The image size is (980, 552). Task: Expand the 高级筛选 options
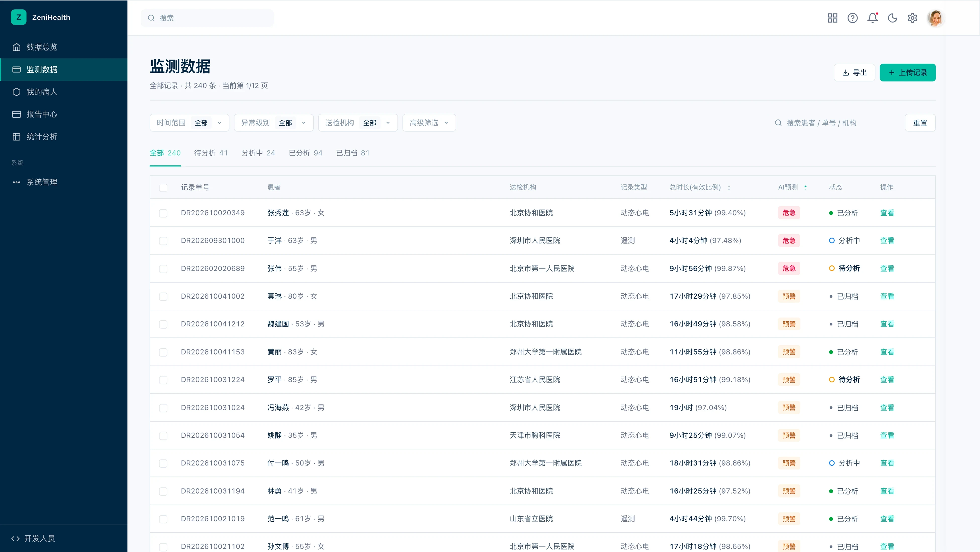pyautogui.click(x=429, y=123)
